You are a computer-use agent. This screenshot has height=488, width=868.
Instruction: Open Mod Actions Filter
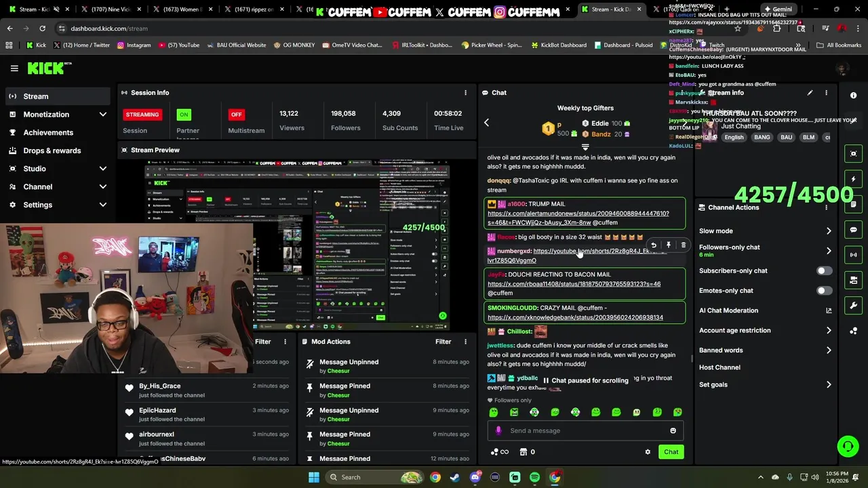pyautogui.click(x=443, y=342)
